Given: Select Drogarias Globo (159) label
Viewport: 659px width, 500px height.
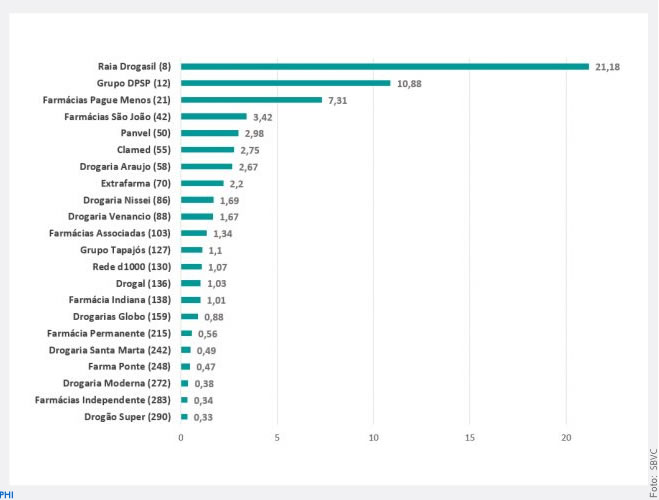Looking at the screenshot, I should (x=122, y=317).
